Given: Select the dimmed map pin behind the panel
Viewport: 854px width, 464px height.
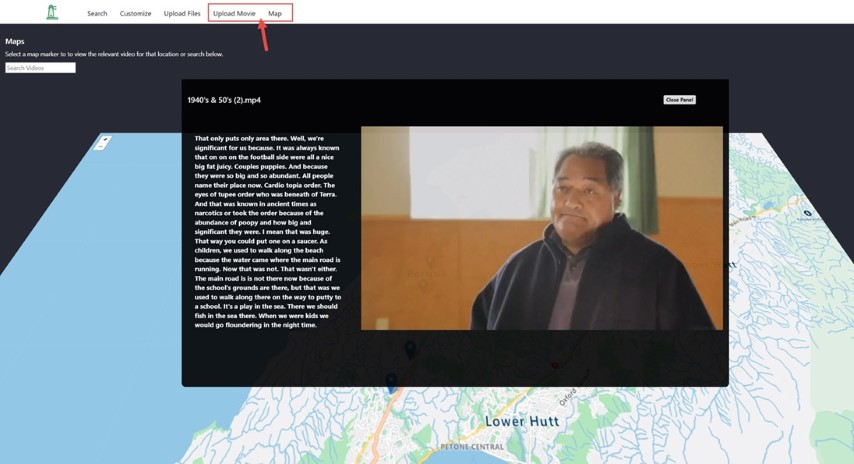Looking at the screenshot, I should point(410,348).
